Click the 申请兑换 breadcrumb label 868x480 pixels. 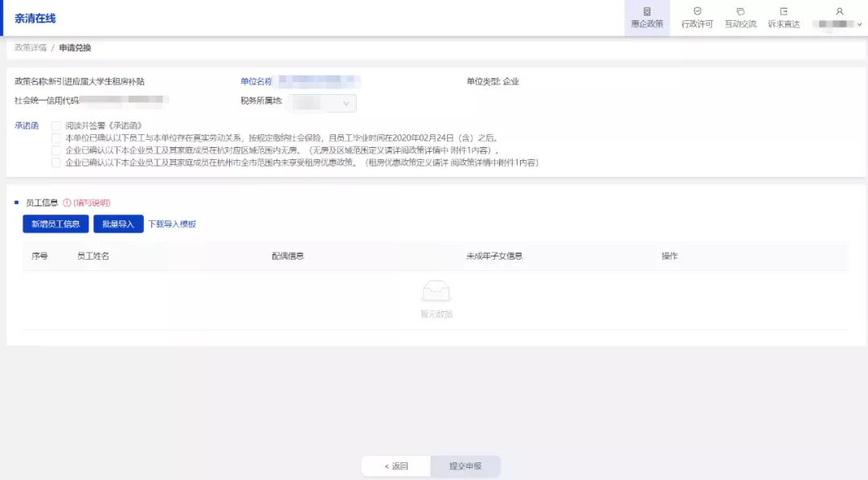coord(72,47)
